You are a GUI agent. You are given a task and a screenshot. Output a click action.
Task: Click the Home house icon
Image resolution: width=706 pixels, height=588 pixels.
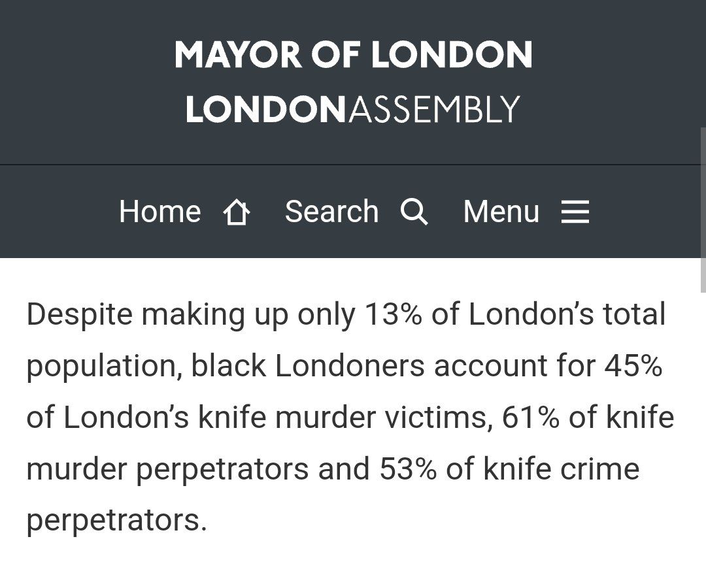[x=236, y=213]
